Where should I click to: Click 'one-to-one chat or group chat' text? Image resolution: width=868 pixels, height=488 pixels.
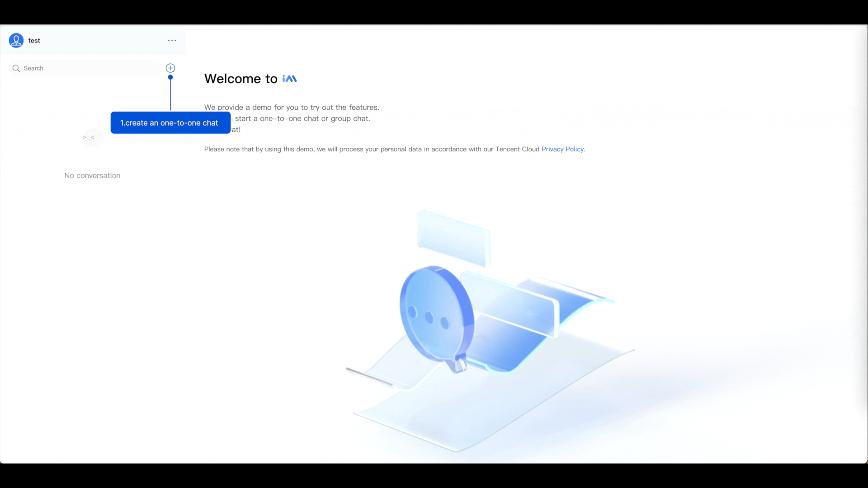(x=315, y=118)
